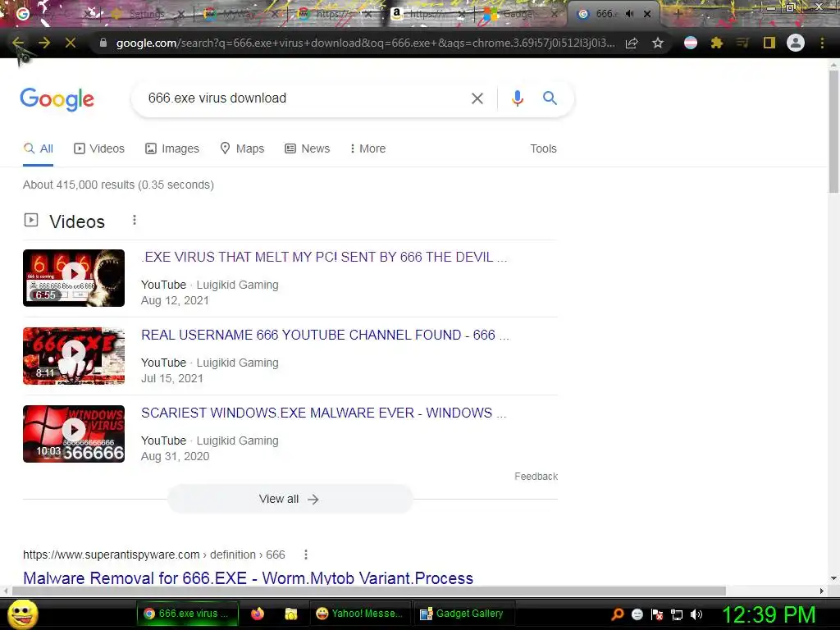Image resolution: width=840 pixels, height=630 pixels.
Task: Click the horizontal scrollbar thumb
Action: (368, 591)
